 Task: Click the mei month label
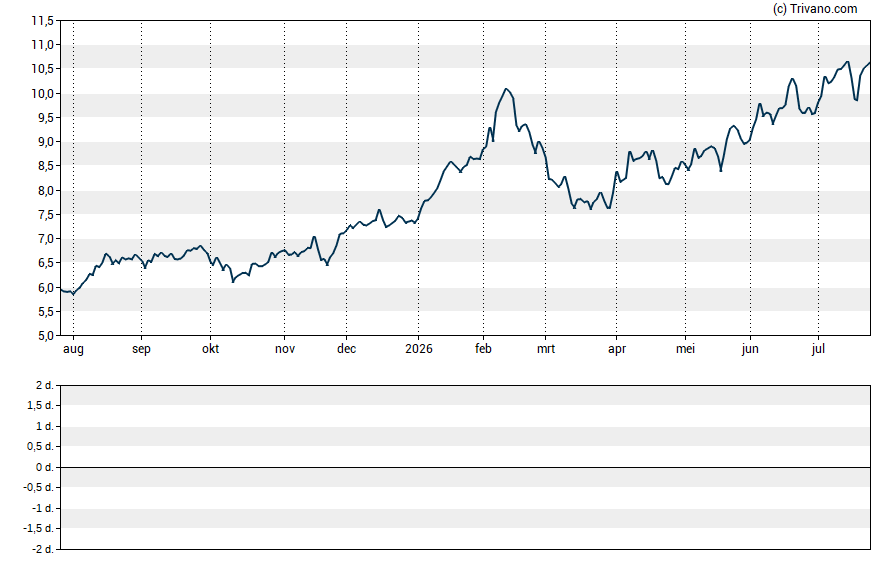(x=685, y=348)
